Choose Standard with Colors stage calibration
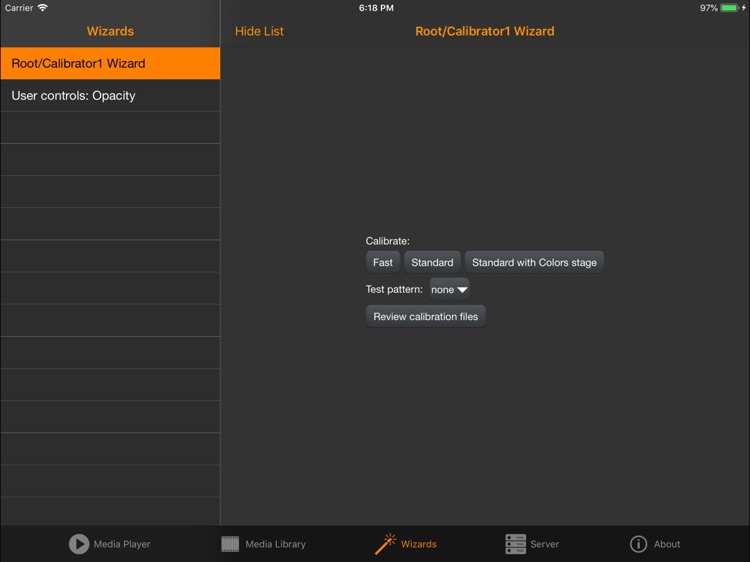 [x=534, y=262]
